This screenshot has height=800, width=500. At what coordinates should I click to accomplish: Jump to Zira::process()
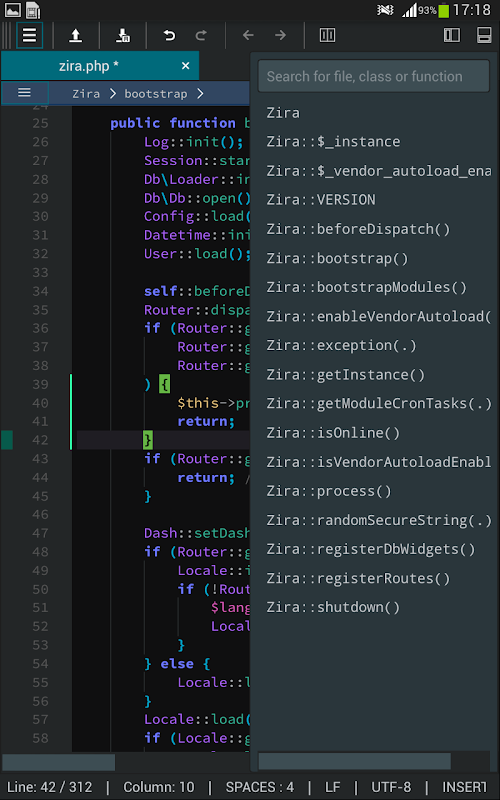329,491
